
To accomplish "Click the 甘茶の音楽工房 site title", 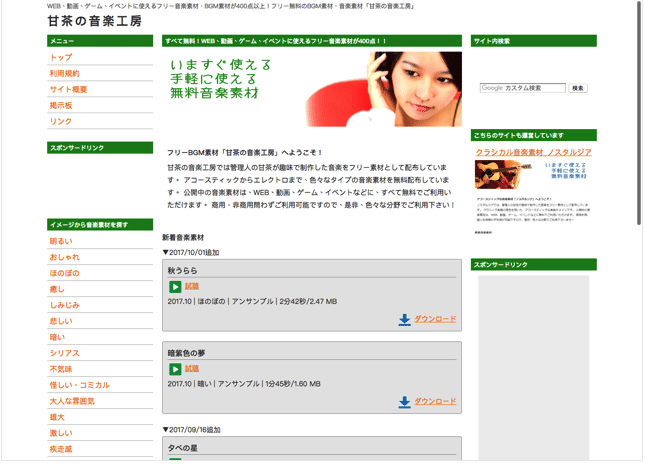I will [95, 21].
